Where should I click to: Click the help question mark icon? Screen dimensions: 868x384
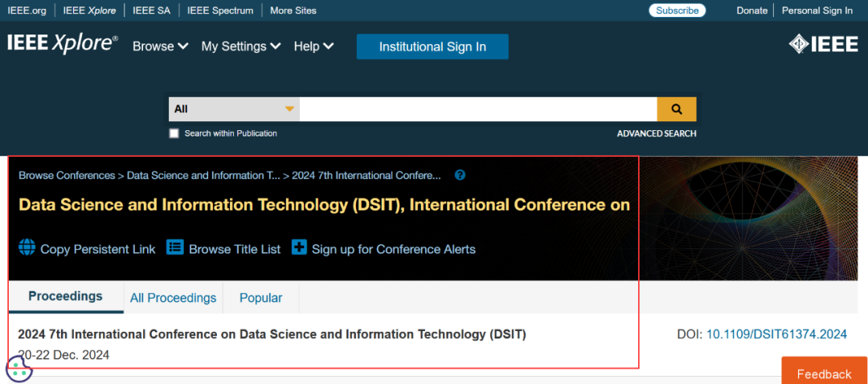460,175
